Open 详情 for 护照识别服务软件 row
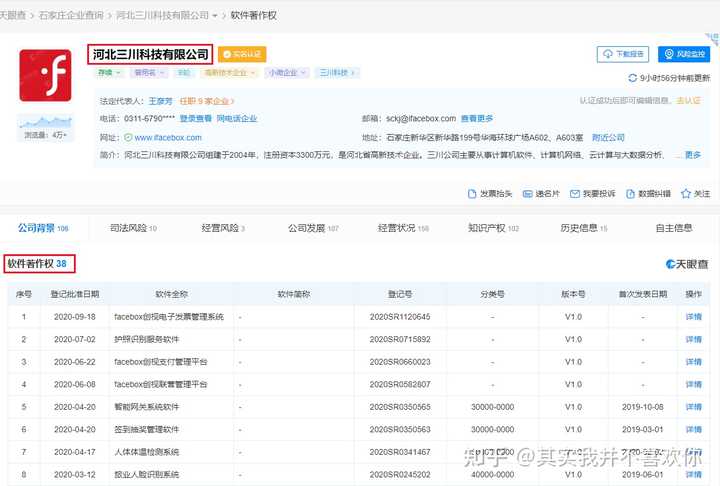Screen dimensions: 720x486 pos(693,339)
